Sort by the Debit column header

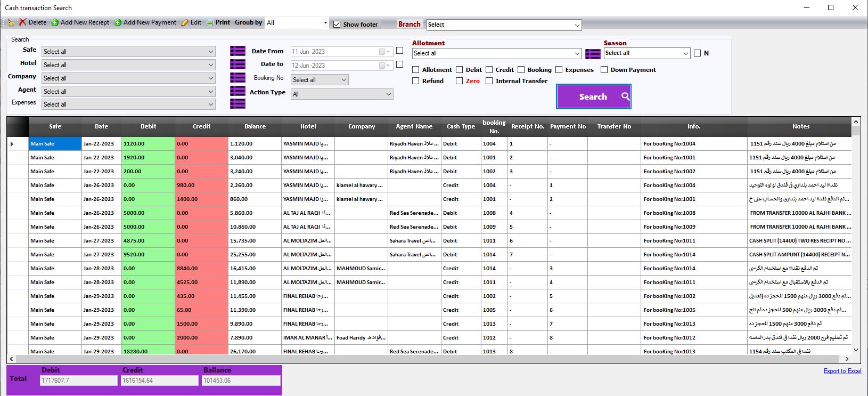click(148, 127)
